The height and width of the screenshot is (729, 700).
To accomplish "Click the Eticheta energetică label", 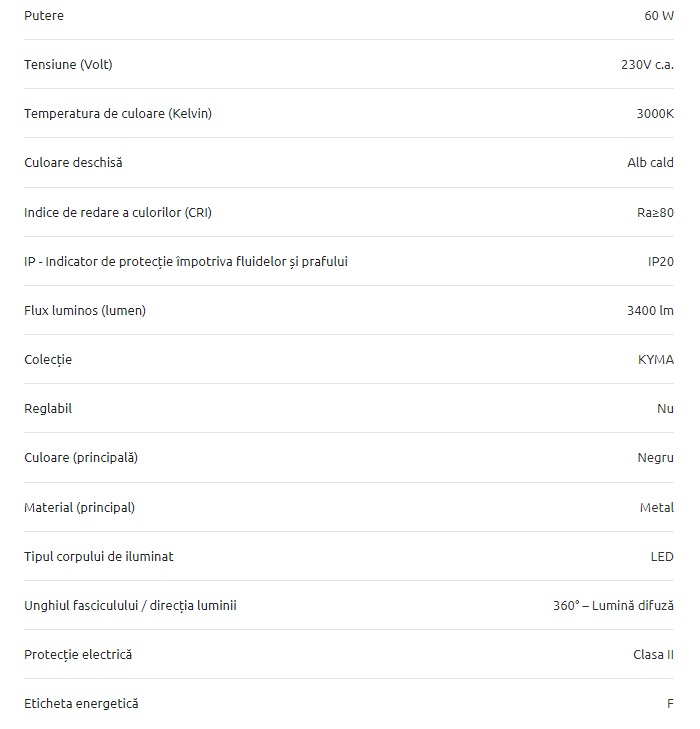I will point(81,703).
